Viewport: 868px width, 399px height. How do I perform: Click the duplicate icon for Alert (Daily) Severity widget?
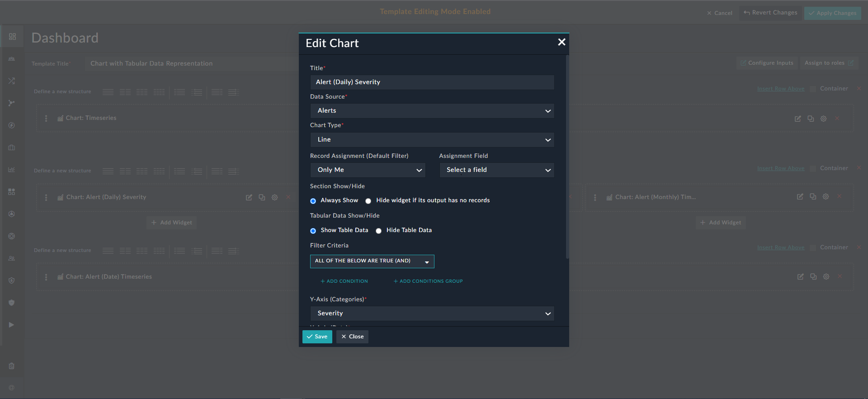pyautogui.click(x=262, y=197)
